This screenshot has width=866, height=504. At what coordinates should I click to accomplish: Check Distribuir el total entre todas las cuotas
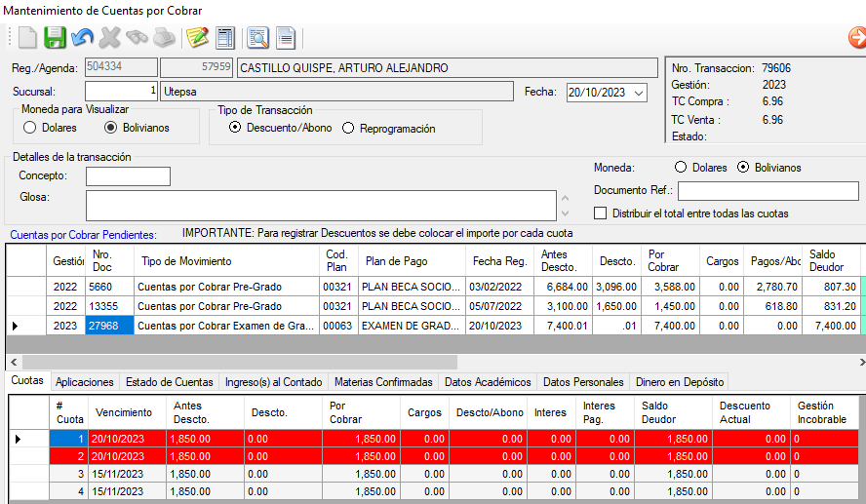tap(601, 213)
